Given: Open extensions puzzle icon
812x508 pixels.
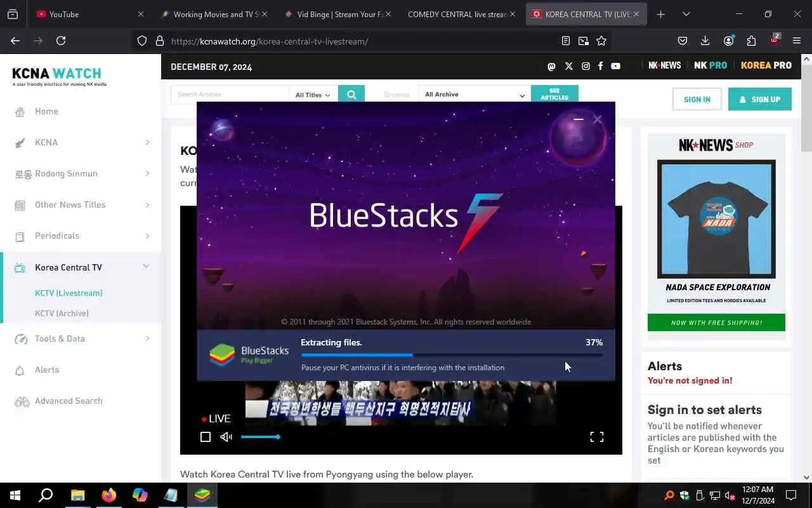Looking at the screenshot, I should point(751,41).
